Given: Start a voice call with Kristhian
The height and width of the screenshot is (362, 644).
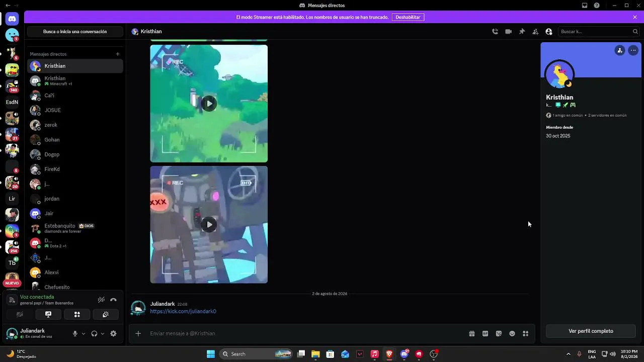Looking at the screenshot, I should (495, 32).
